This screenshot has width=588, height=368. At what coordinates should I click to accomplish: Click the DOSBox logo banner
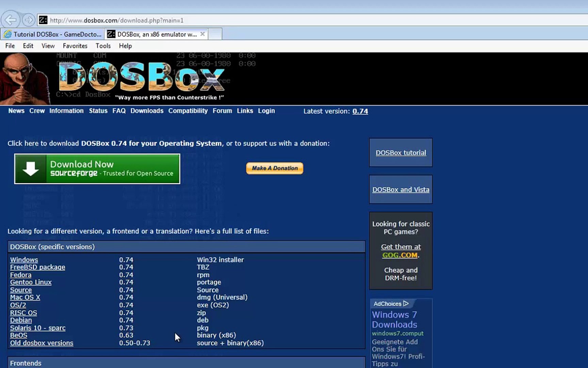(143, 78)
